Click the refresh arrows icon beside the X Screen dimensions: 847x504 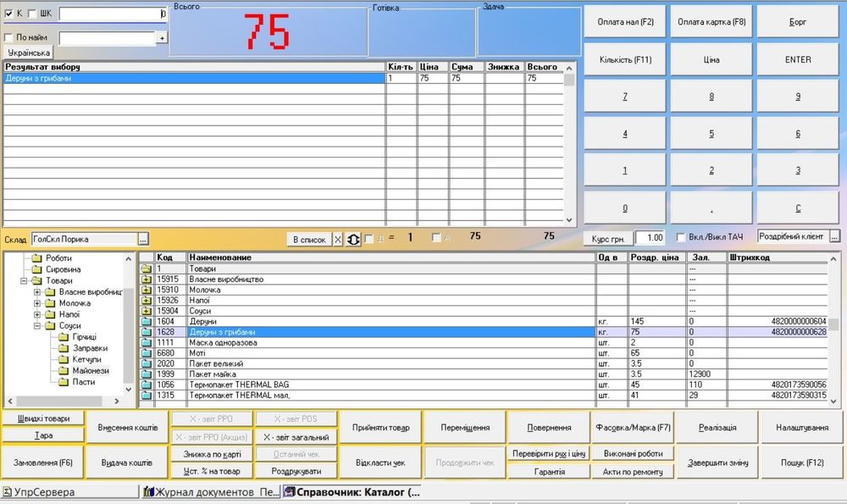(352, 240)
